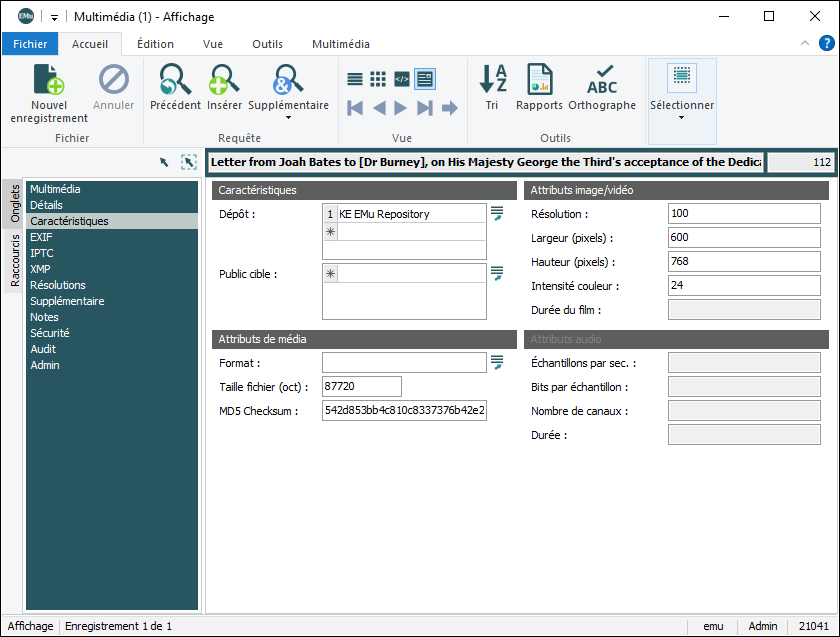Open the Sélectionner dropdown
The width and height of the screenshot is (840, 637).
682,117
